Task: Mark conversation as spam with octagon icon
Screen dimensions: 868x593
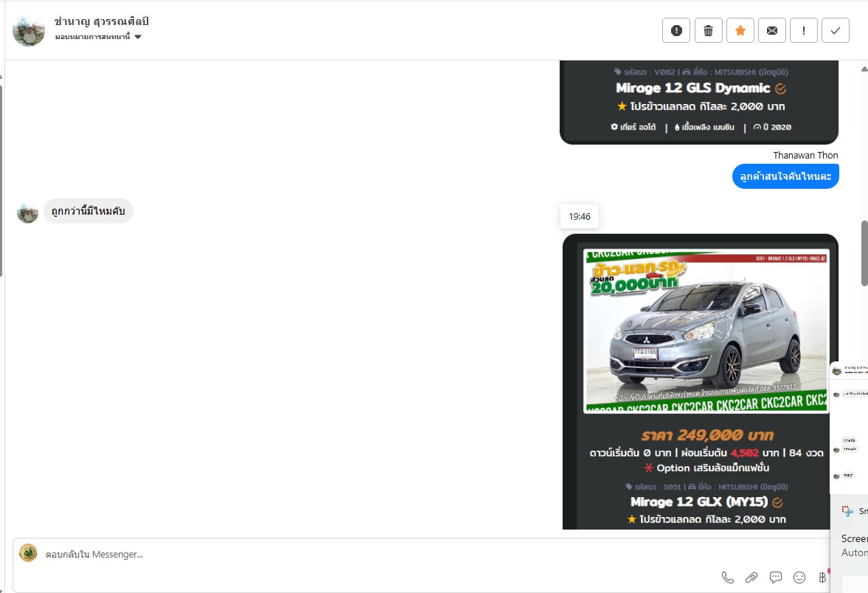Action: coord(676,30)
